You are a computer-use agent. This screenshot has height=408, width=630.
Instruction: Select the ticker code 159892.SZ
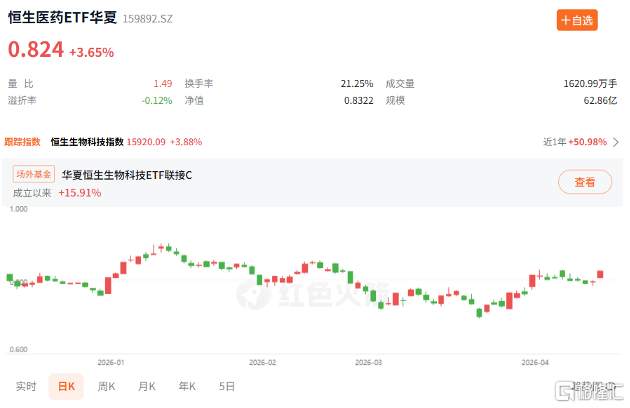(147, 19)
